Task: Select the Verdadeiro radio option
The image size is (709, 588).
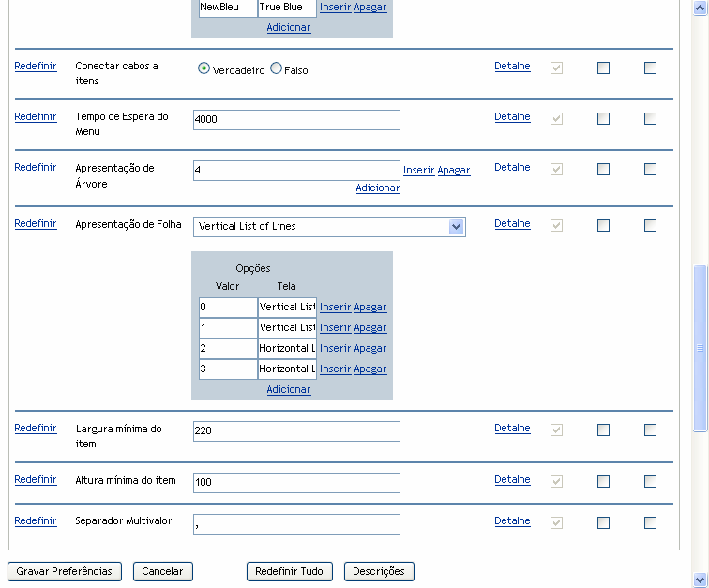Action: tap(204, 68)
